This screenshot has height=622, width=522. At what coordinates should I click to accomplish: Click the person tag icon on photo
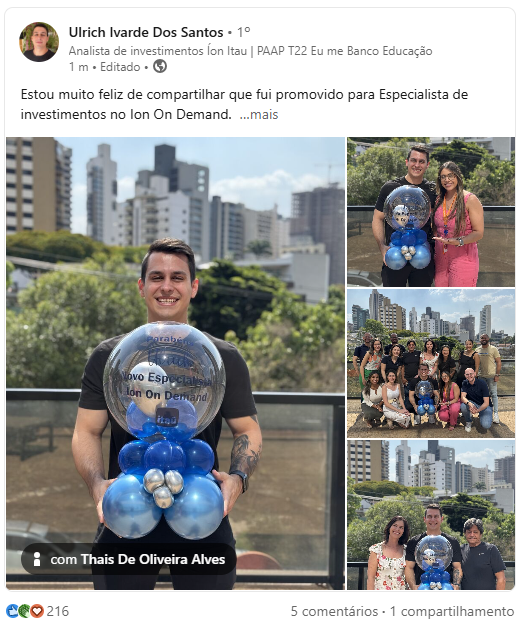pos(37,559)
